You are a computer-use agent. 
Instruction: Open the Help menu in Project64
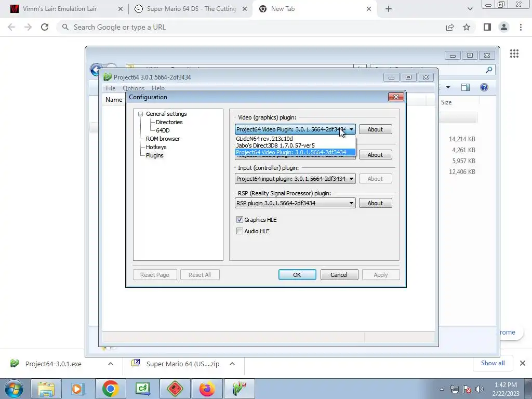click(x=158, y=88)
